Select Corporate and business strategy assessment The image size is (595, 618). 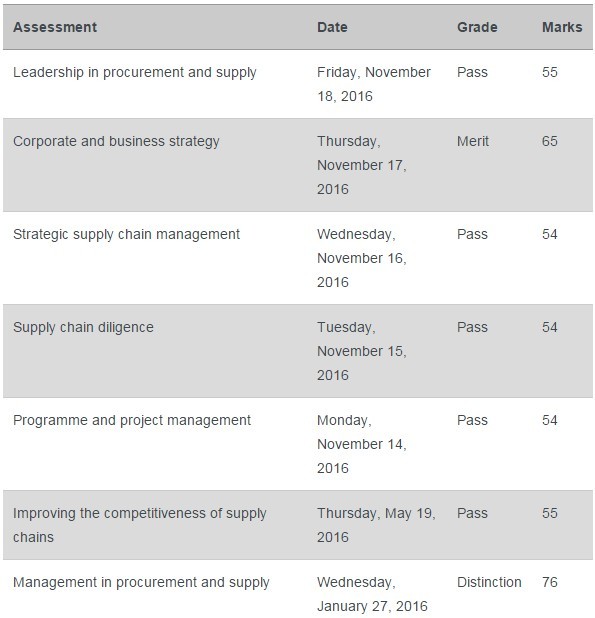(116, 142)
